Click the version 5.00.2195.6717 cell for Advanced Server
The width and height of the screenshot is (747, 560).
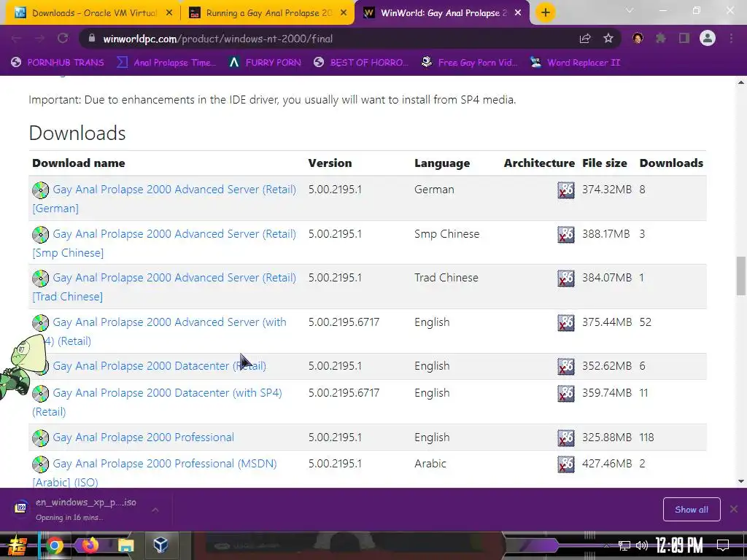pyautogui.click(x=344, y=322)
